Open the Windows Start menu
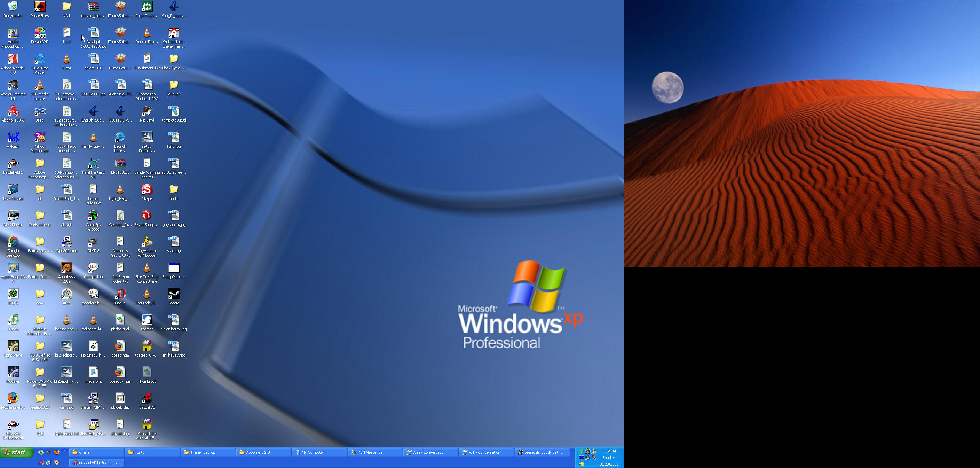Image resolution: width=980 pixels, height=468 pixels. (16, 452)
